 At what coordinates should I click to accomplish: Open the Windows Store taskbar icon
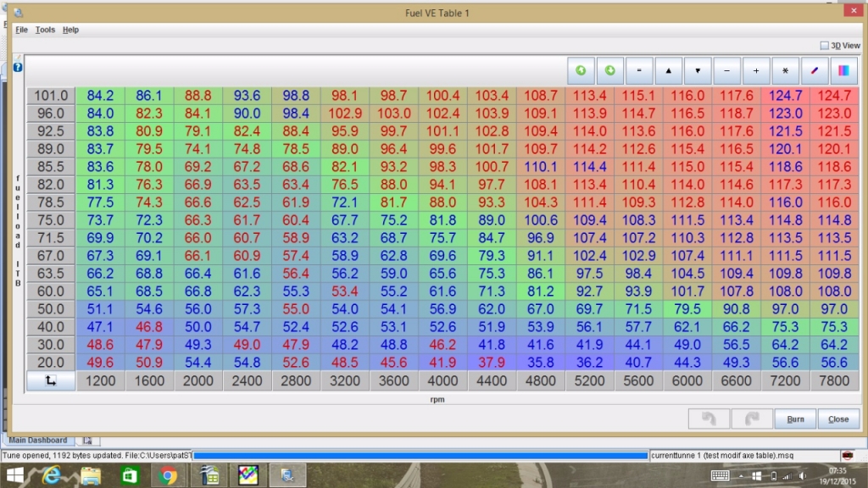click(130, 475)
